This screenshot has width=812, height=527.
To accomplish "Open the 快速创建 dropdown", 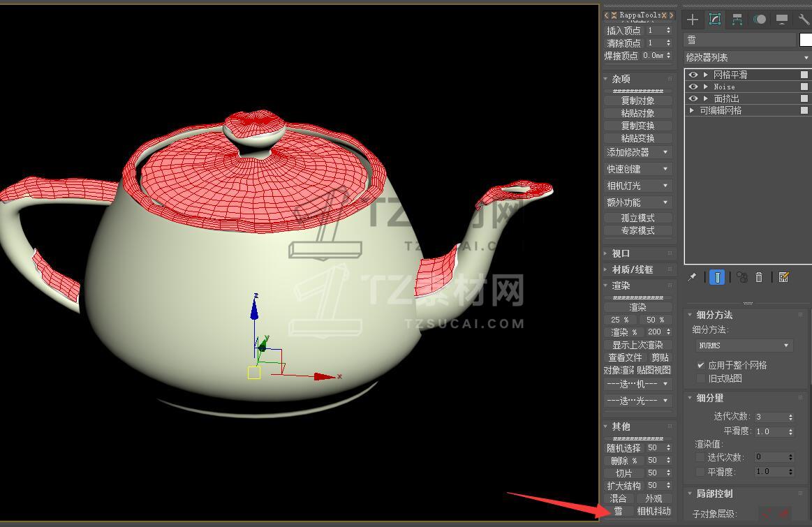I will coord(638,169).
